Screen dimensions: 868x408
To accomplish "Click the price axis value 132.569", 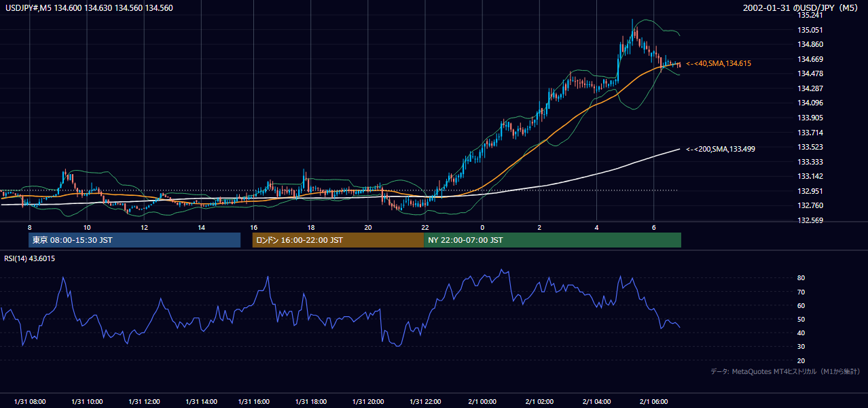I will point(810,221).
